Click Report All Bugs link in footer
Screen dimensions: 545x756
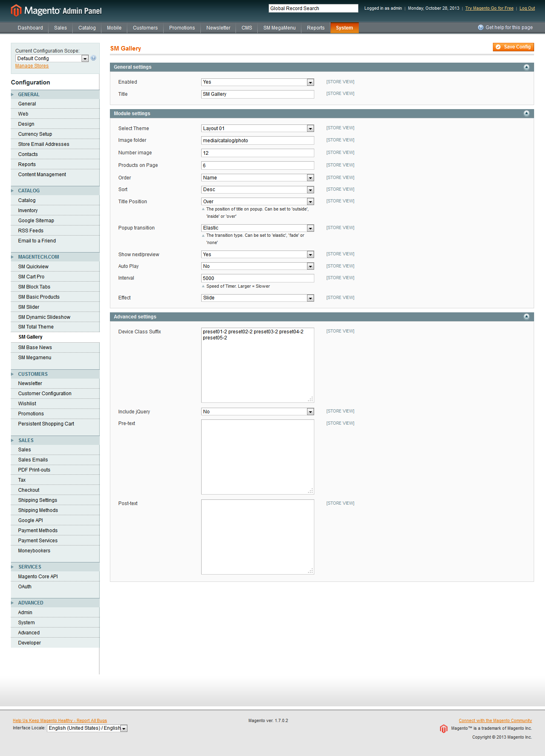tap(60, 720)
